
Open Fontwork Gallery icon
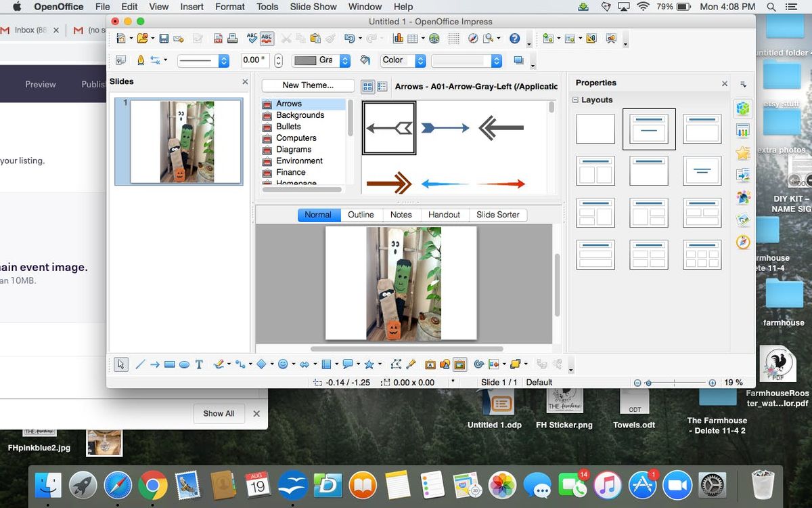pyautogui.click(x=430, y=364)
